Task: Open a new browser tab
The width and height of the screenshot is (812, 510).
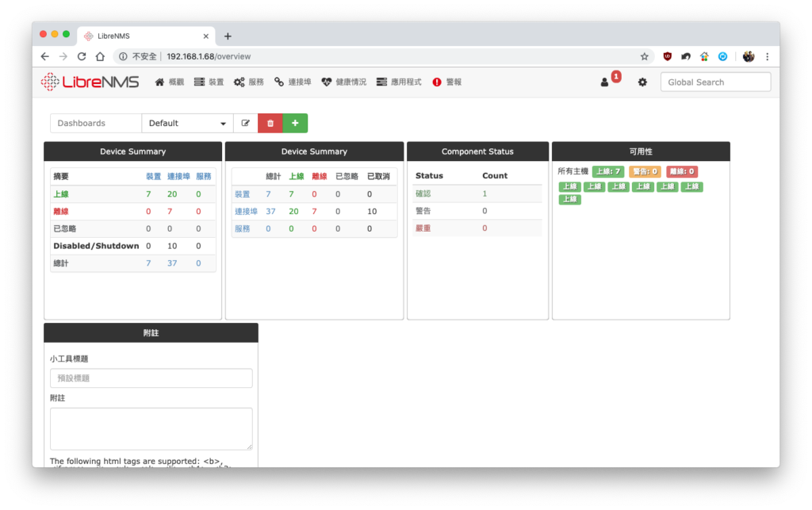Action: (228, 36)
